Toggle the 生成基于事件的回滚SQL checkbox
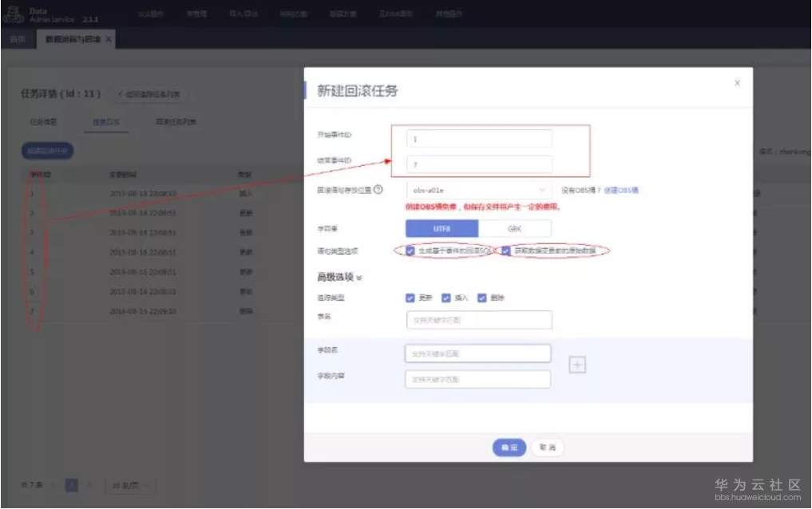Viewport: 812px width, 509px height. pyautogui.click(x=410, y=251)
